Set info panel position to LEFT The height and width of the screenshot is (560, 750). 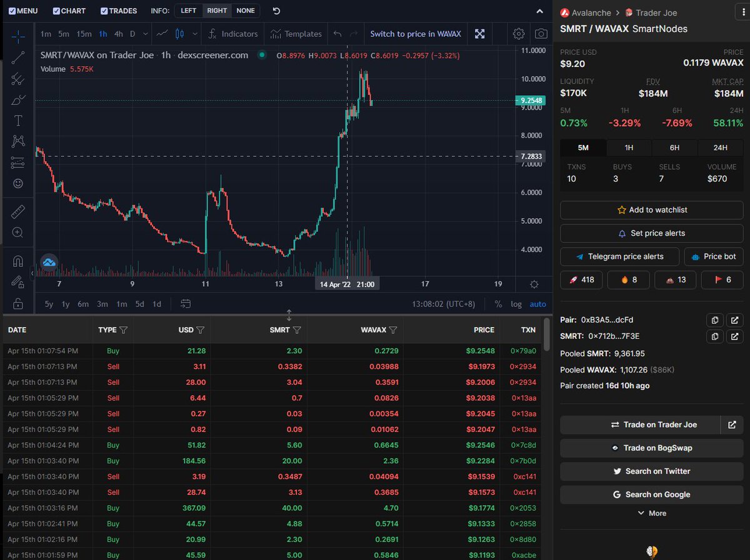(188, 11)
